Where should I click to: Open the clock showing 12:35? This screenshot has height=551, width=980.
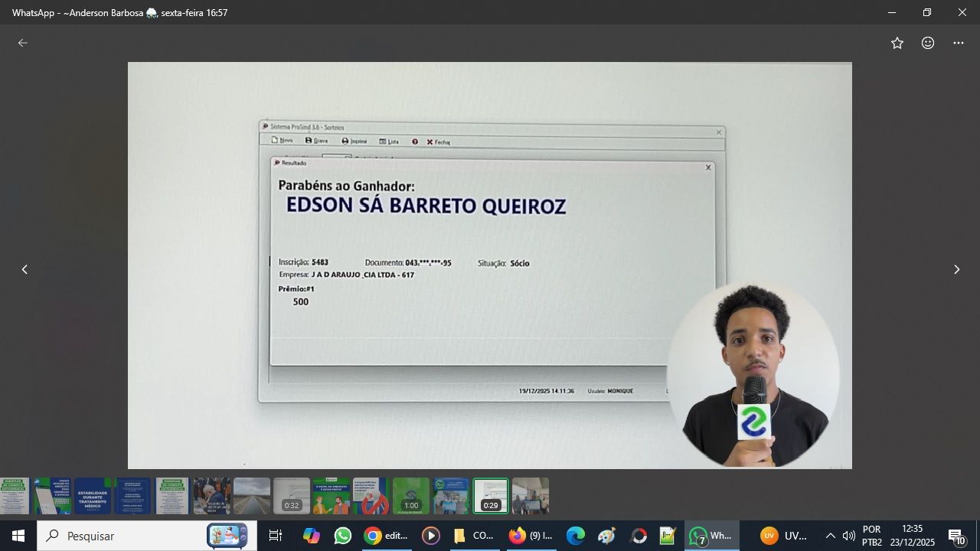click(913, 536)
